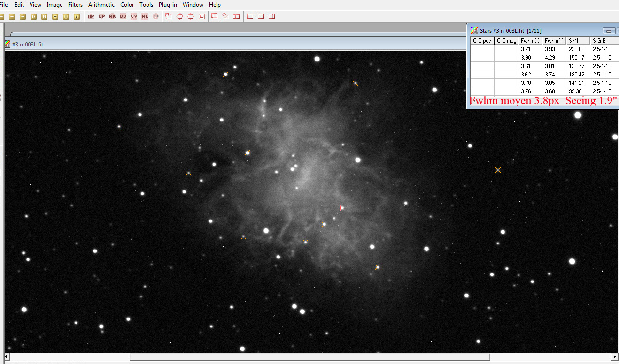Screen dimensions: 619x364
Task: Open the Window menu
Action: point(193,5)
